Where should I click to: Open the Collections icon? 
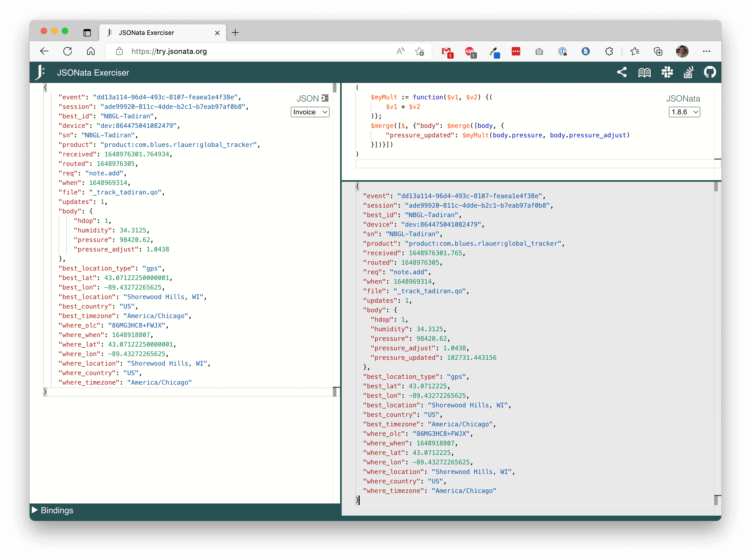point(658,51)
